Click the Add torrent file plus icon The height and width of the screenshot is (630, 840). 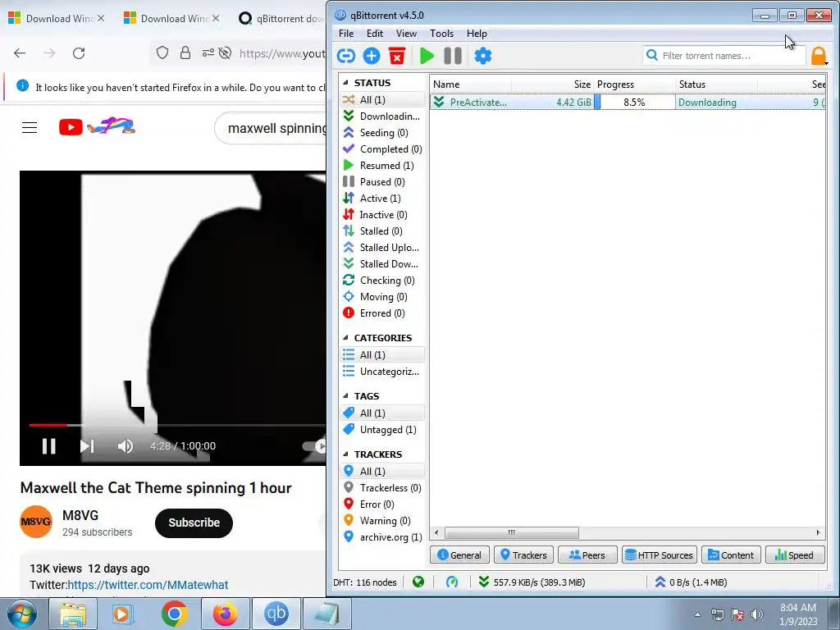(x=372, y=56)
